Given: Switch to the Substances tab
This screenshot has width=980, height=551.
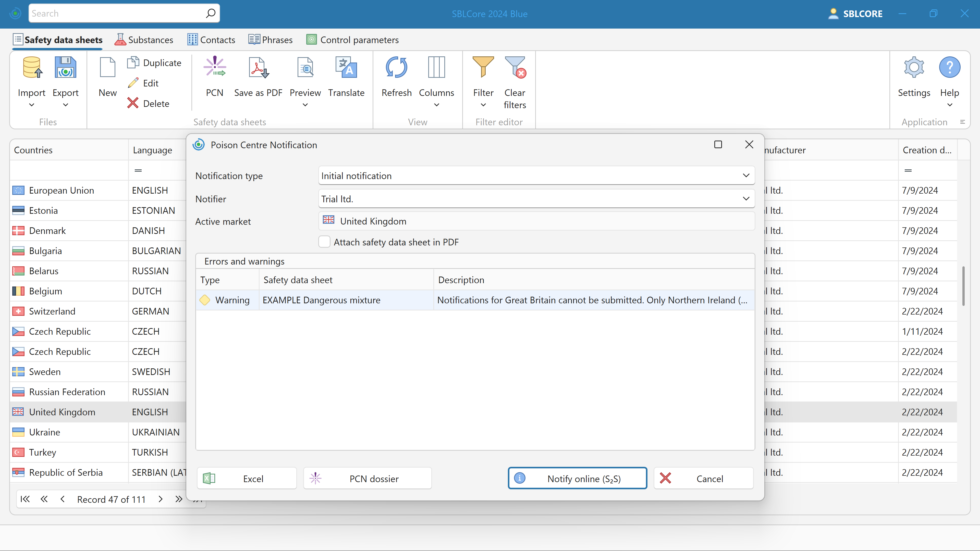Looking at the screenshot, I should pos(144,39).
